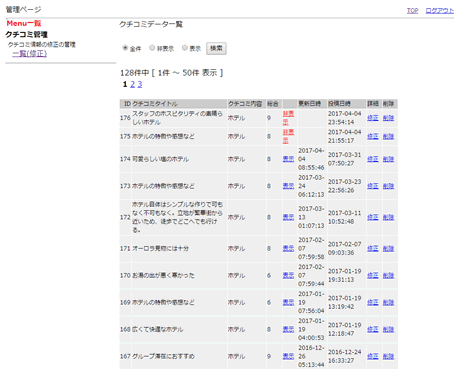The height and width of the screenshot is (369, 464).
Task: Open 修正 edit link for ID 172
Action: (373, 217)
